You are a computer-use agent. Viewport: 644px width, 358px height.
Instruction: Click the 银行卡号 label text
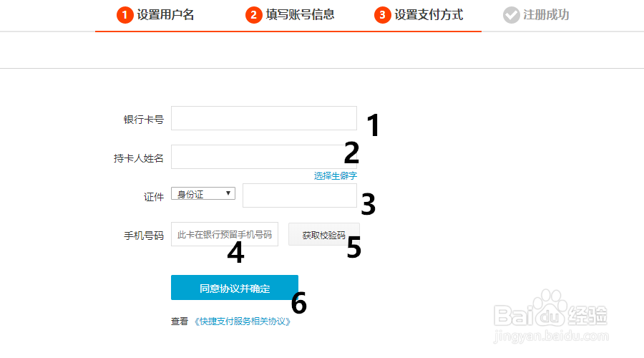click(144, 120)
